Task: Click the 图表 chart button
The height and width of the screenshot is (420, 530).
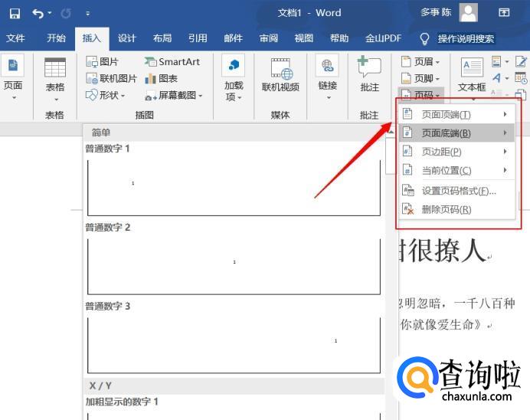Action: [162, 78]
